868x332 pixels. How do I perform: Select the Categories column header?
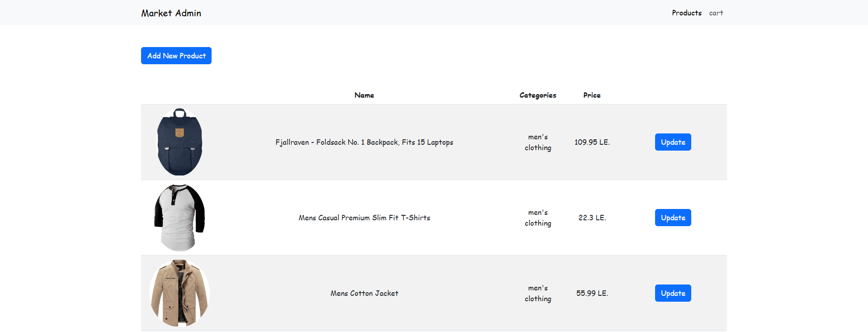click(x=538, y=95)
